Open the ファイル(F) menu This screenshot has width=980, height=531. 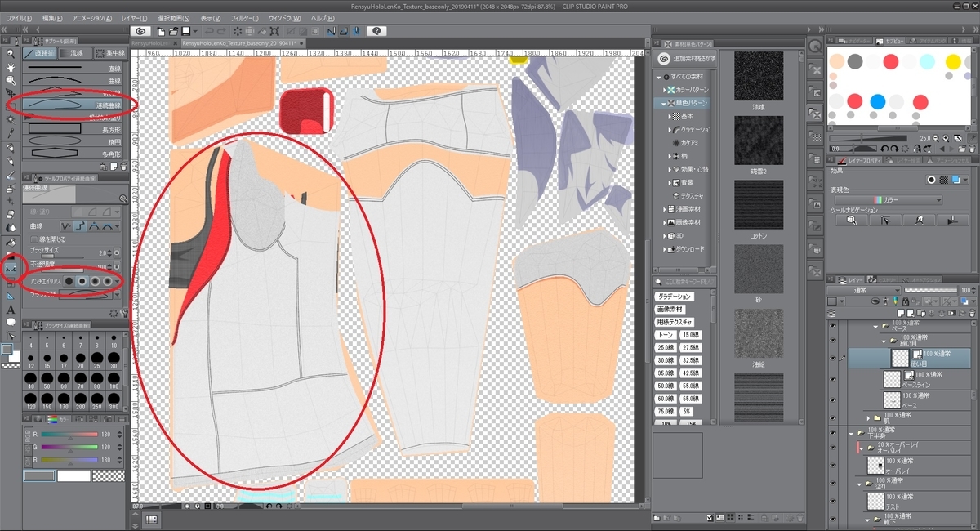19,17
